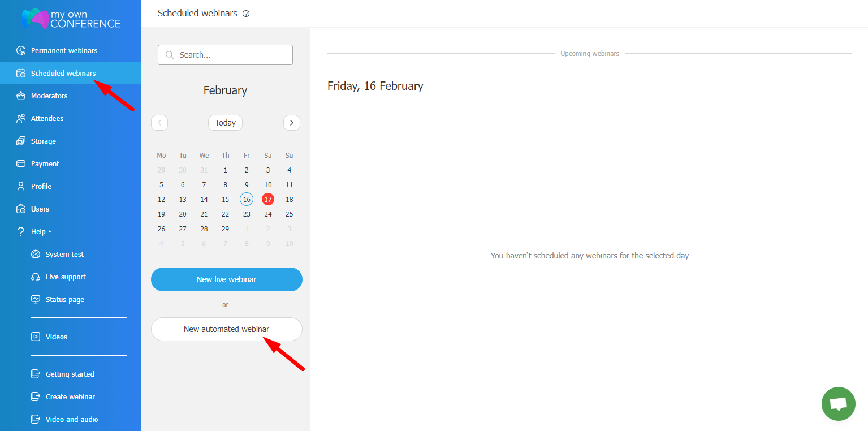The height and width of the screenshot is (431, 868).
Task: Click the System test gauge icon
Action: coord(36,255)
